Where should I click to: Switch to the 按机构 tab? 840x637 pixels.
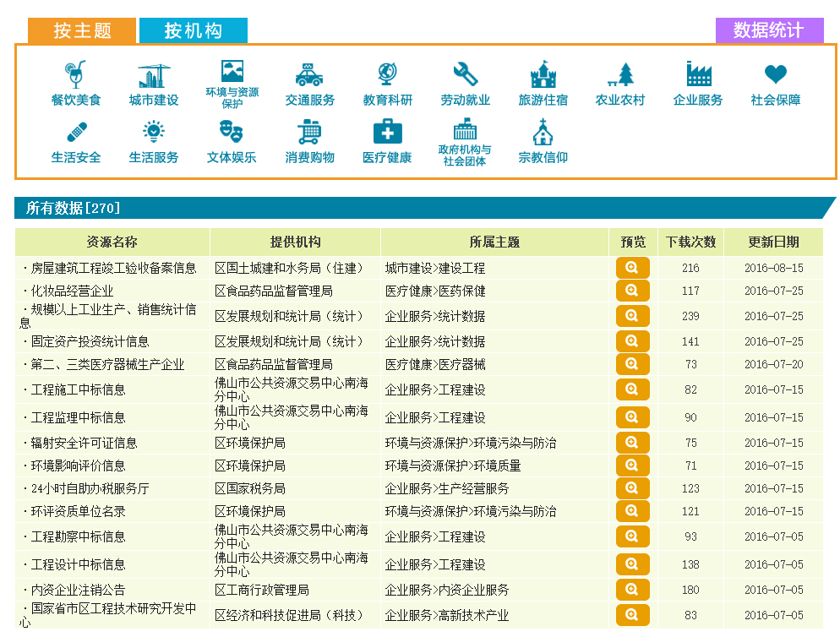[194, 30]
